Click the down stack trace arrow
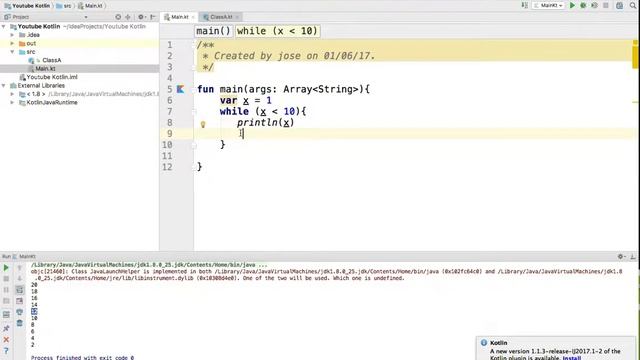 pos(20,279)
